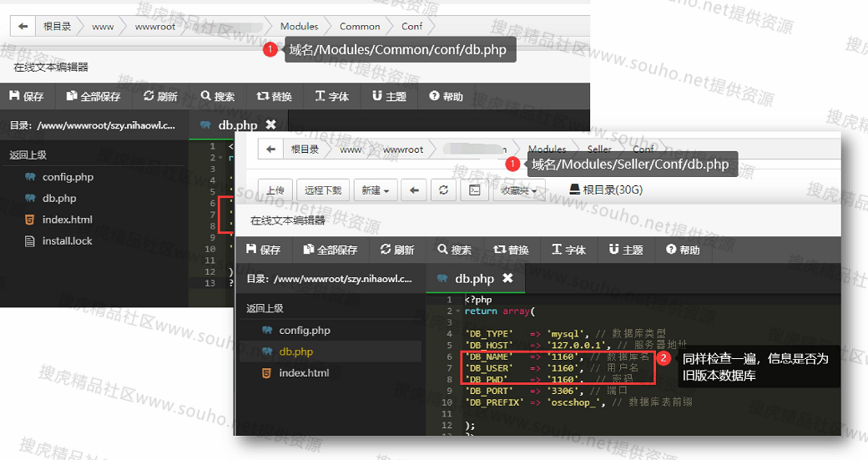Viewport: 868px width, 460px height.
Task: Open terminal icon button in front file manager
Action: 474,190
